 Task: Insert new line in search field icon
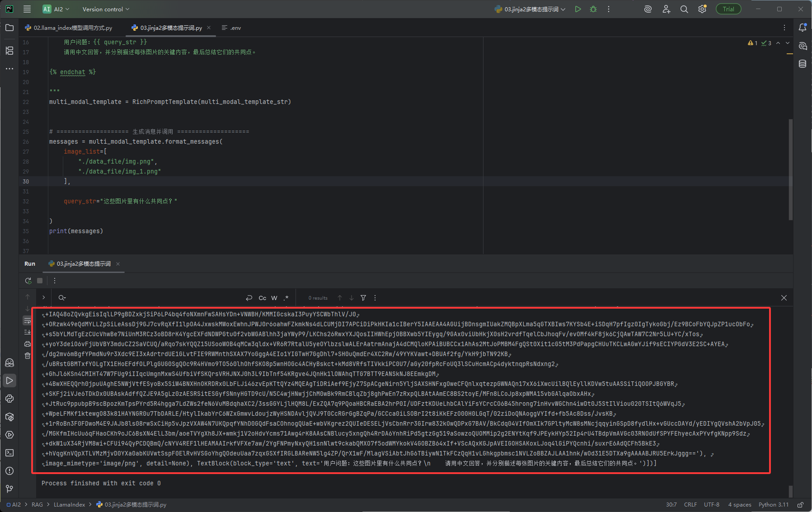(249, 298)
